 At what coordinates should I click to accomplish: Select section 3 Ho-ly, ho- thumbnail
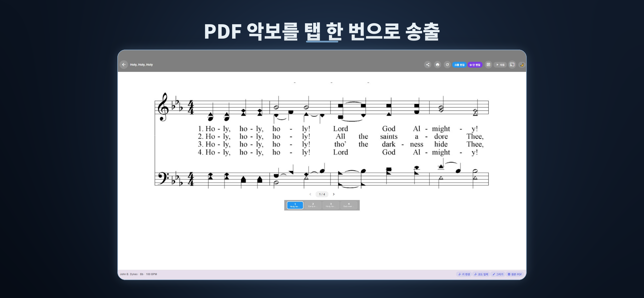(331, 205)
